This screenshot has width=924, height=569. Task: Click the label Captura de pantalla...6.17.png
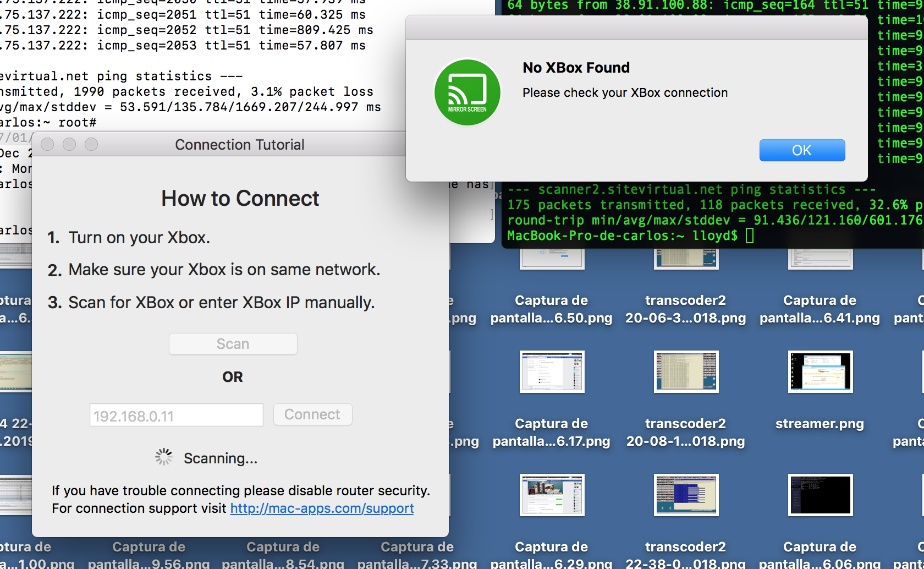pyautogui.click(x=552, y=432)
